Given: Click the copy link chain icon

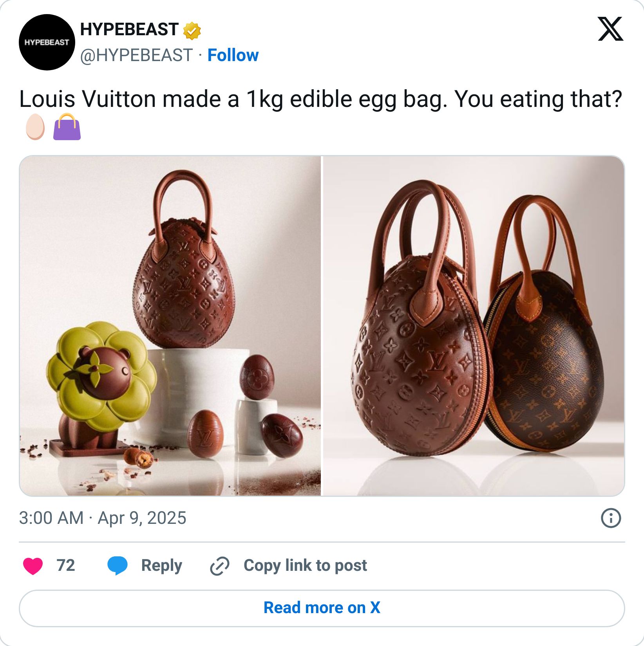Looking at the screenshot, I should coord(221,565).
